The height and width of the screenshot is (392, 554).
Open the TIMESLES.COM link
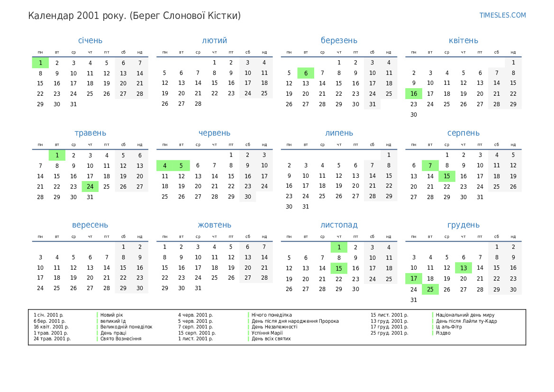pos(502,15)
